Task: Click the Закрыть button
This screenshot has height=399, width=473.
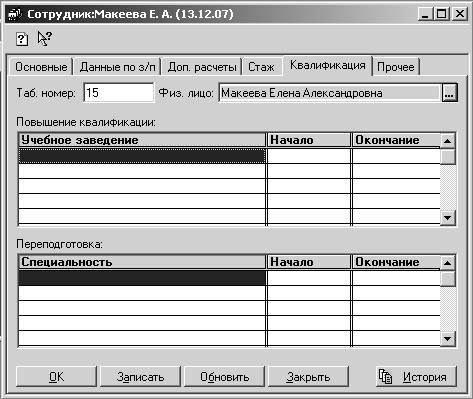Action: point(308,377)
